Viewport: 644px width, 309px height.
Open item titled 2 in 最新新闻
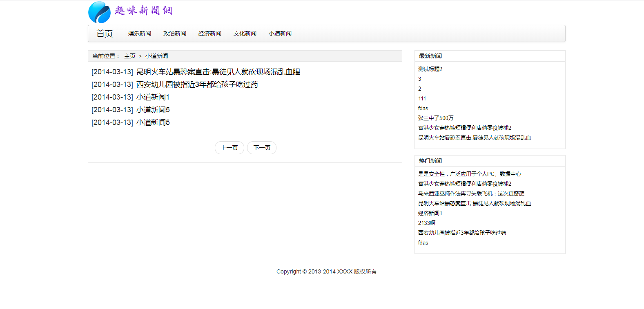pyautogui.click(x=420, y=89)
